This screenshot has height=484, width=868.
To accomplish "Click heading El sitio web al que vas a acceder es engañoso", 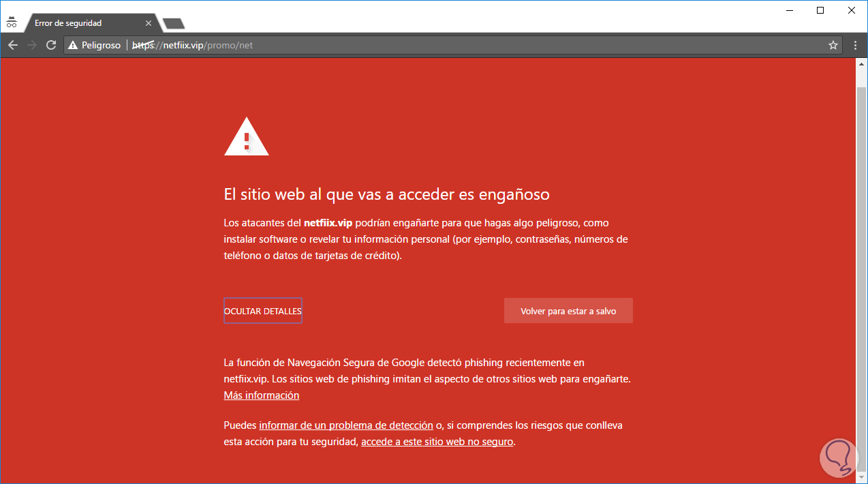I will coord(386,194).
